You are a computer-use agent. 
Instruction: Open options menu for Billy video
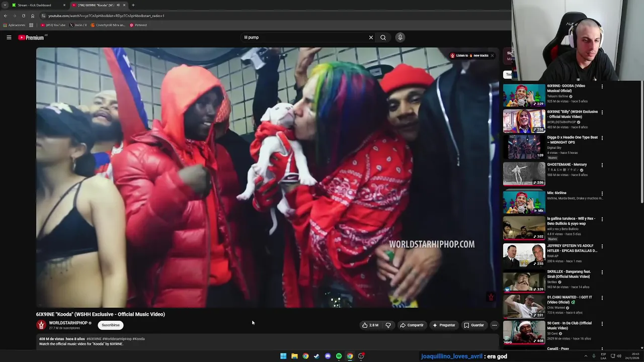click(602, 112)
